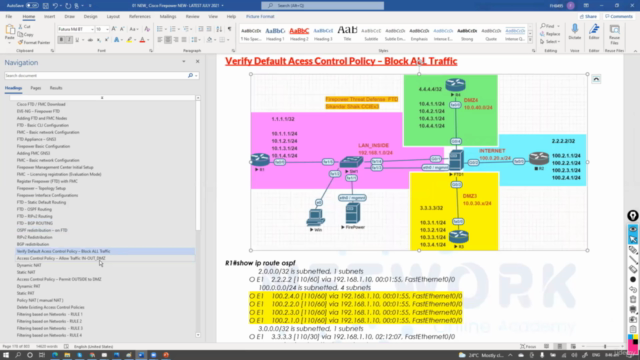Collapse the ribbon with the chevron
This screenshot has width=640, height=360.
pyautogui.click(x=635, y=51)
